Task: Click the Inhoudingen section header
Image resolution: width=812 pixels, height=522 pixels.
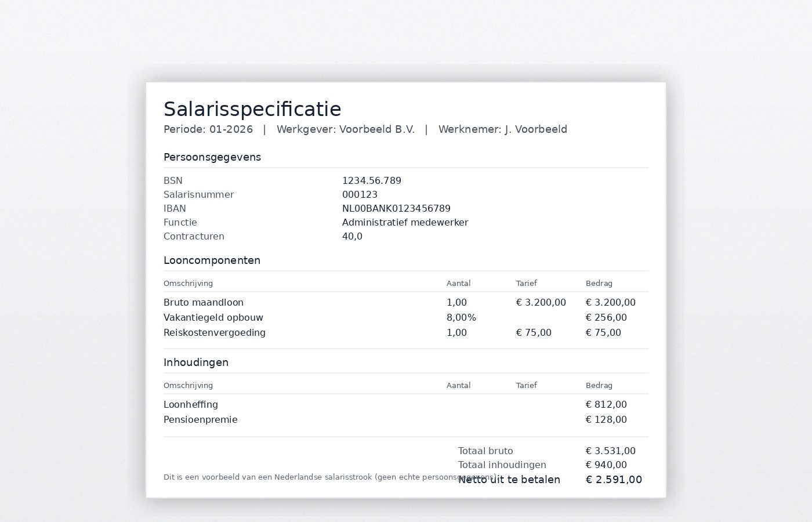Action: click(196, 362)
